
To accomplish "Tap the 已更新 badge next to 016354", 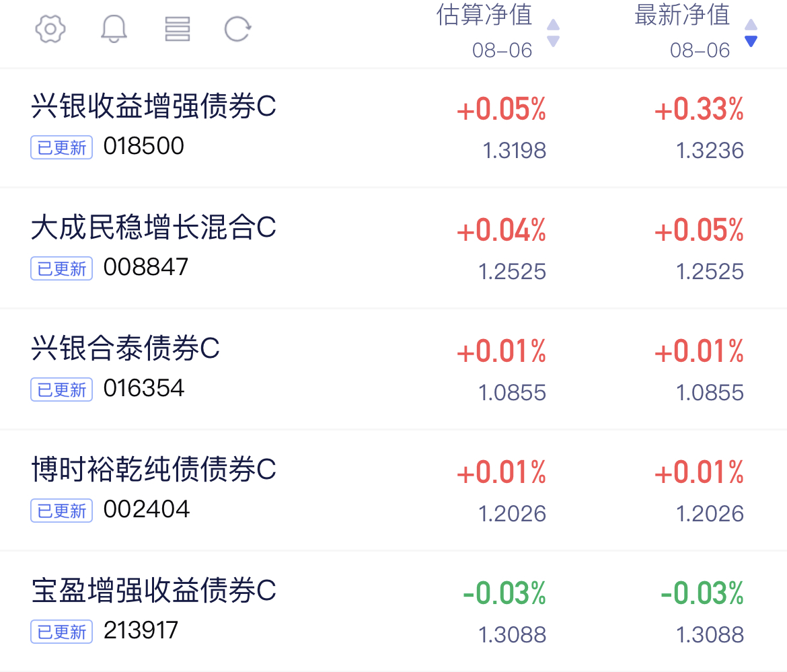I will coord(62,389).
